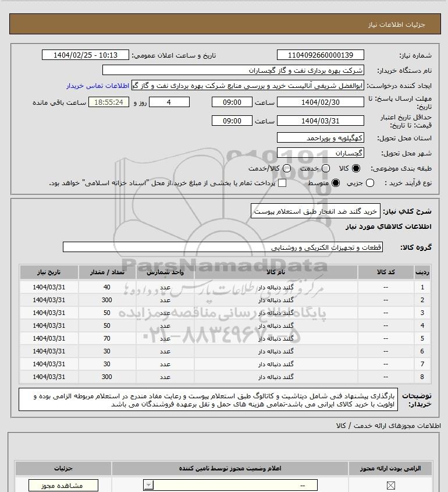Select the کالا radio button
Screen dimensions: 448x492
point(356,168)
